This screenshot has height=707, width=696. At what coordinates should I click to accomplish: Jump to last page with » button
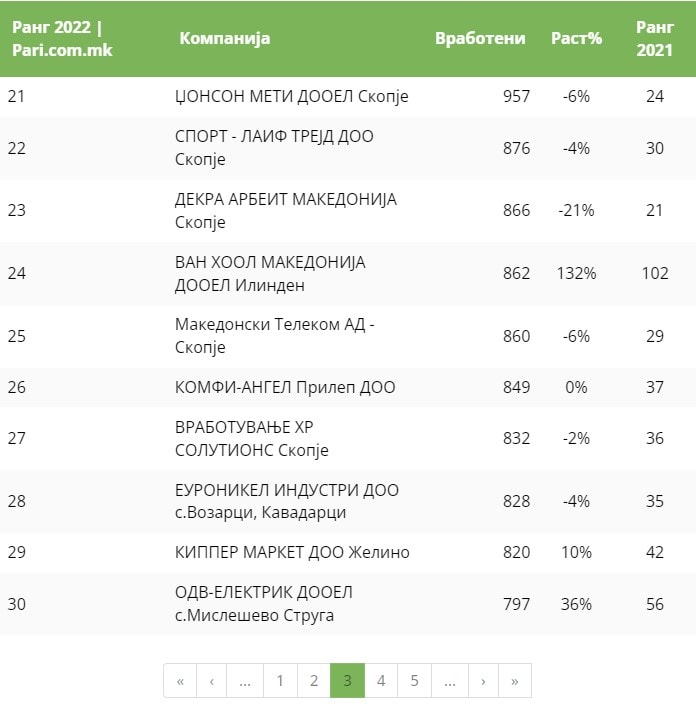[515, 681]
